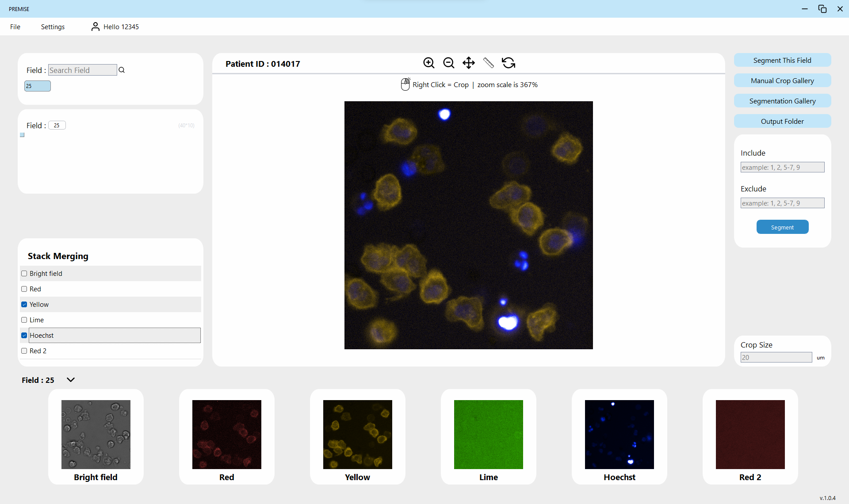The width and height of the screenshot is (849, 504).
Task: Select the pan/move arrows tool
Action: pos(468,63)
